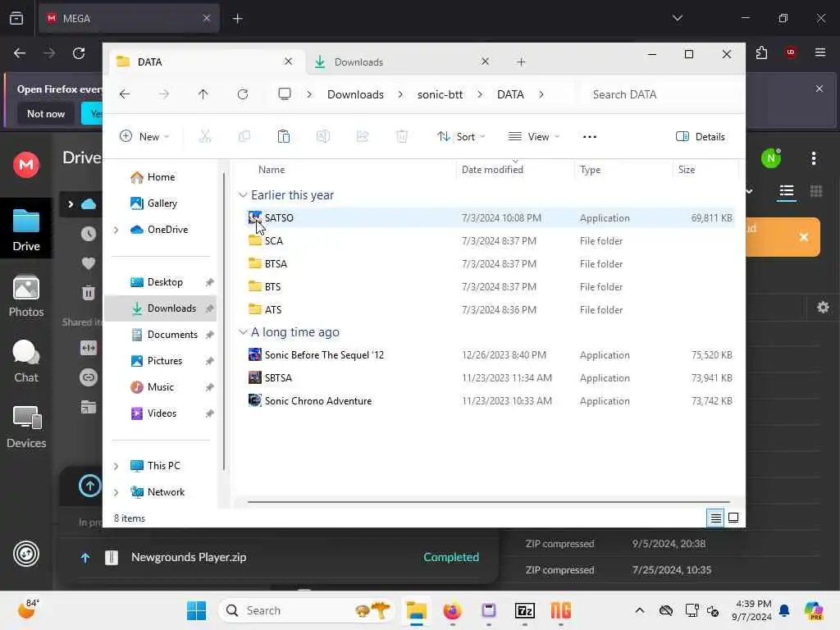The width and height of the screenshot is (840, 630).
Task: Open the See more ellipsis menu in Explorer
Action: click(589, 137)
